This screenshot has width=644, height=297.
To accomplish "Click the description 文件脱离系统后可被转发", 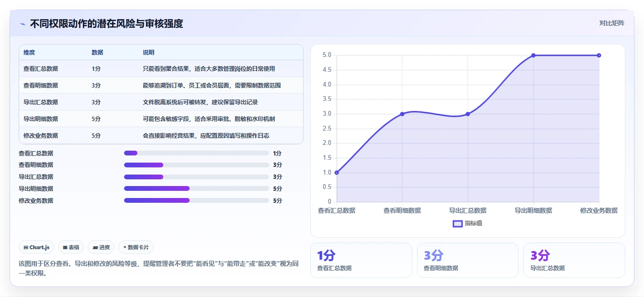I will (201, 102).
